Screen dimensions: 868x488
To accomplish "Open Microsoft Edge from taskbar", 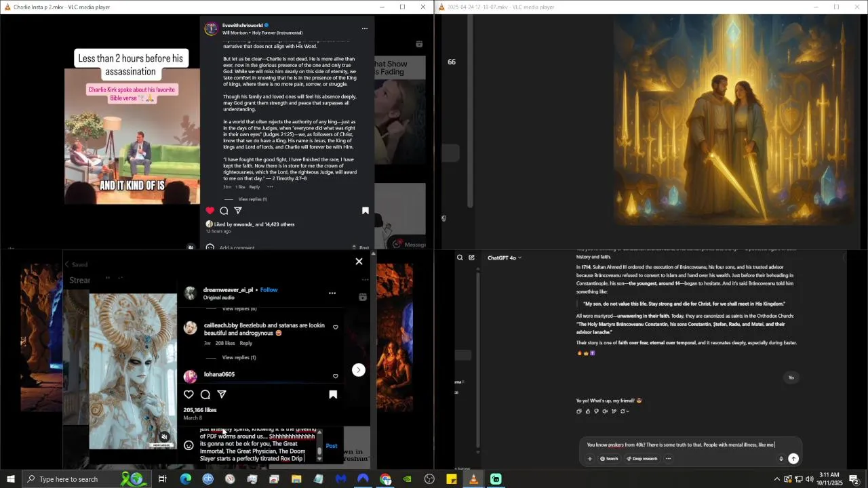I will (x=185, y=479).
